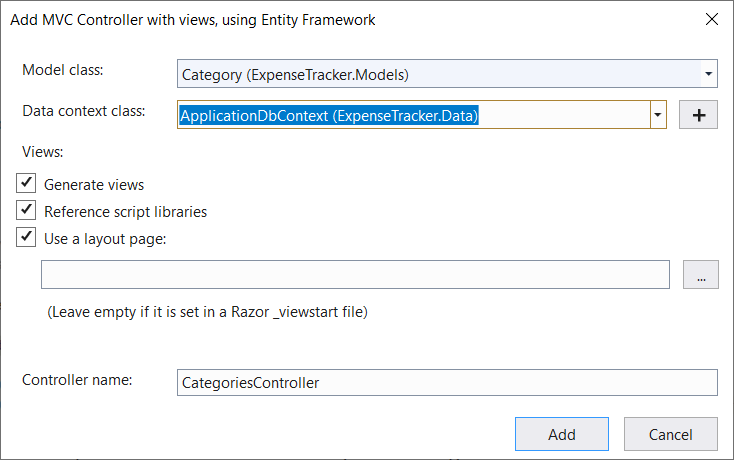Click the dialog title bar text
Viewport: 734px width, 460px height.
193,19
